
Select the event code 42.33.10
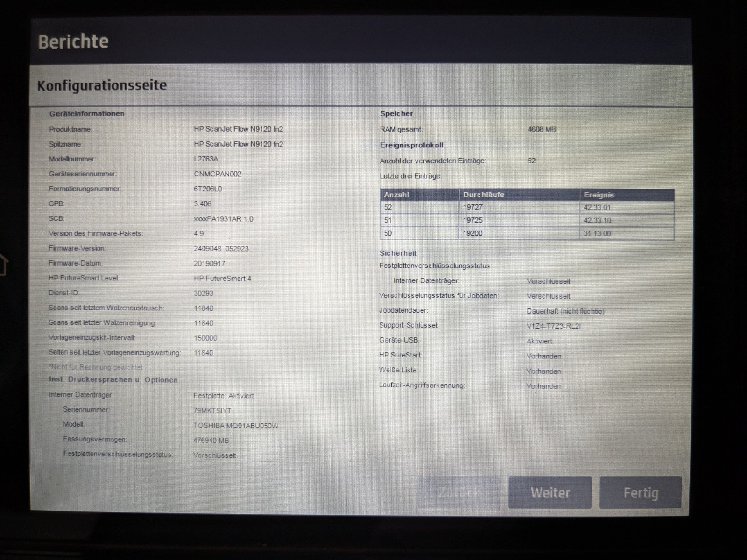click(597, 221)
